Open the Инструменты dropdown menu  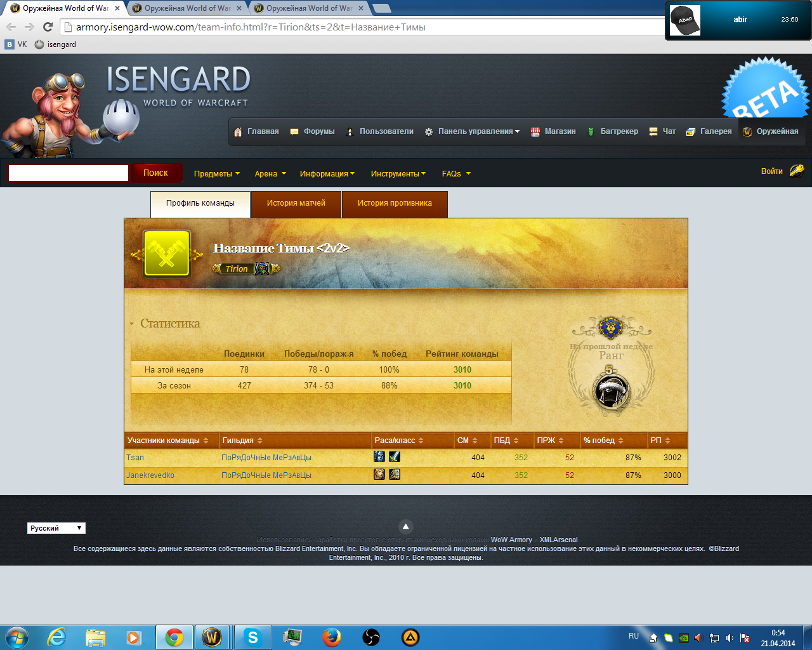(x=398, y=173)
